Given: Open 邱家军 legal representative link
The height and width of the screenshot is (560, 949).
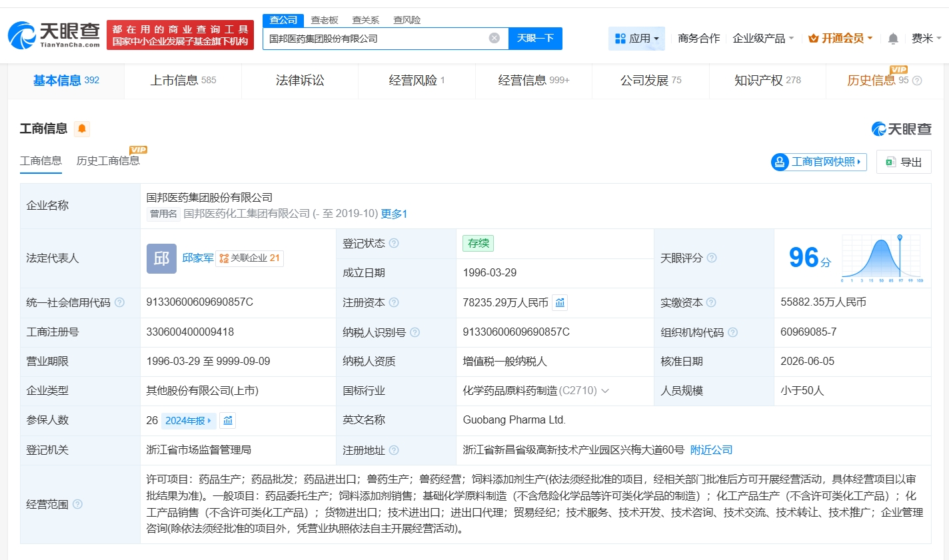Looking at the screenshot, I should click(x=198, y=258).
